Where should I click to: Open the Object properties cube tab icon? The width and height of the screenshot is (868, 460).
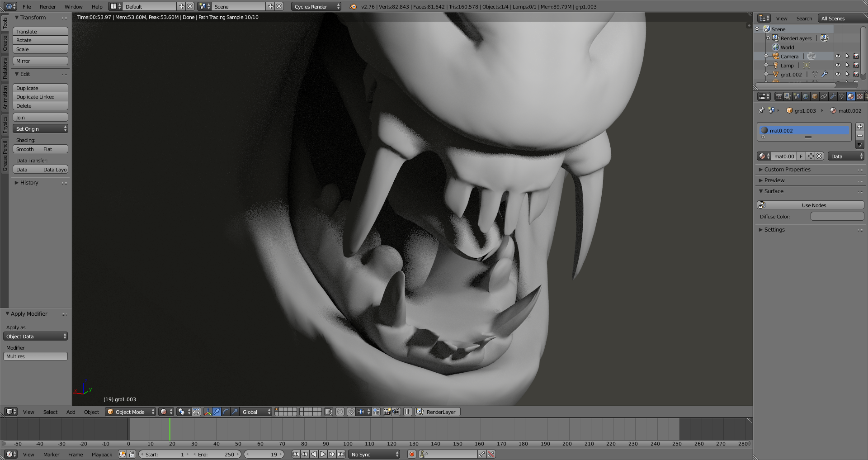pos(815,96)
